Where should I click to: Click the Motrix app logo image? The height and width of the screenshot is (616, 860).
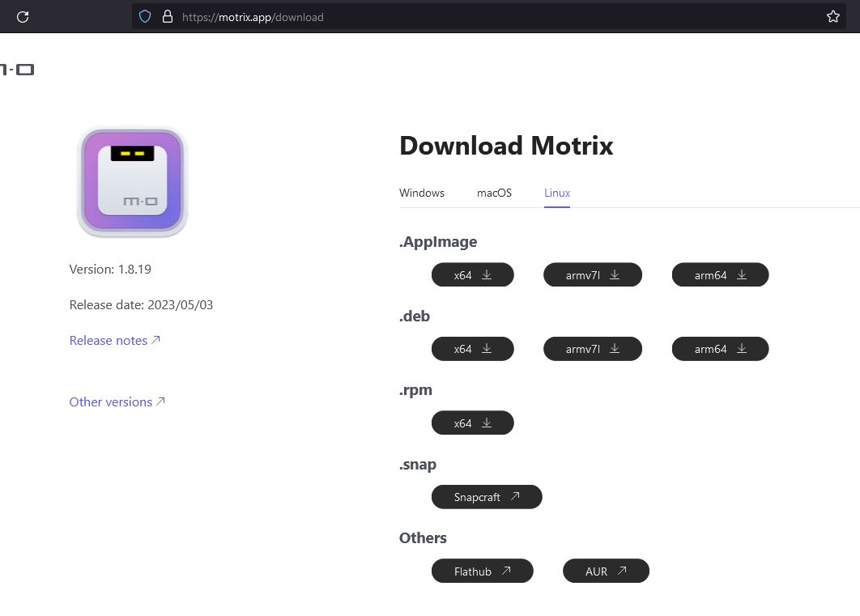tap(132, 182)
